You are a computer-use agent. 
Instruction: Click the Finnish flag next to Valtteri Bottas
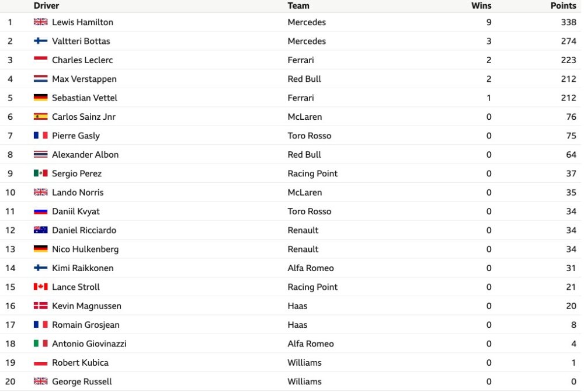pyautogui.click(x=41, y=41)
